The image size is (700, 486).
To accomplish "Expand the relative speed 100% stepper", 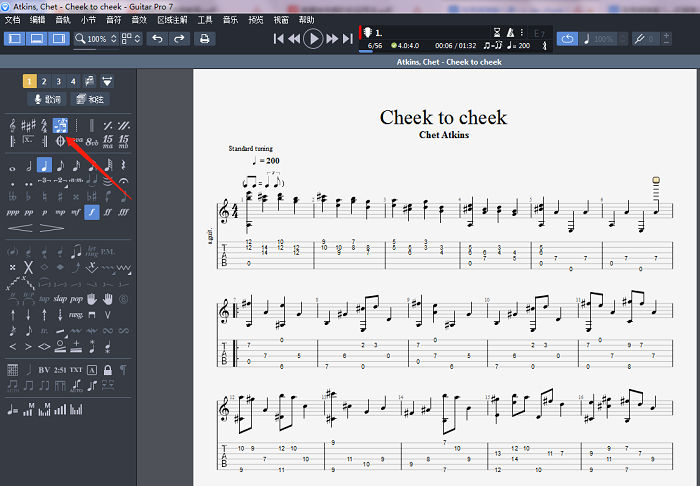I will click(622, 39).
